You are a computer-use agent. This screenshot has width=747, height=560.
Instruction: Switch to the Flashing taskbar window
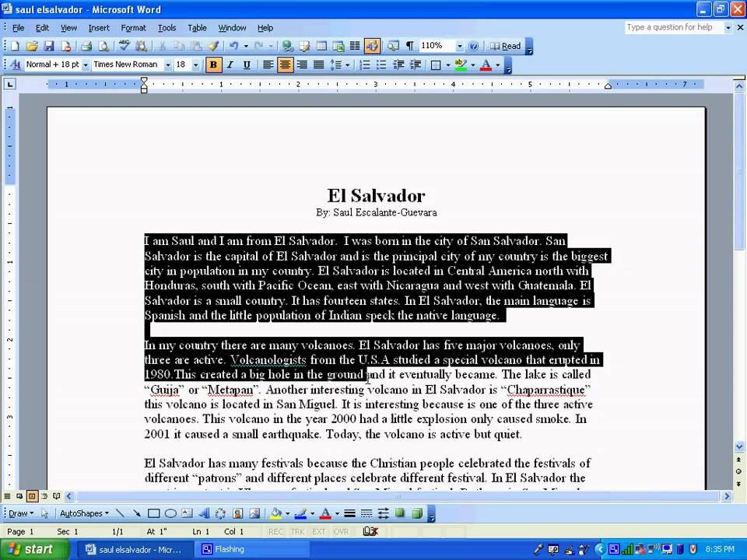251,550
